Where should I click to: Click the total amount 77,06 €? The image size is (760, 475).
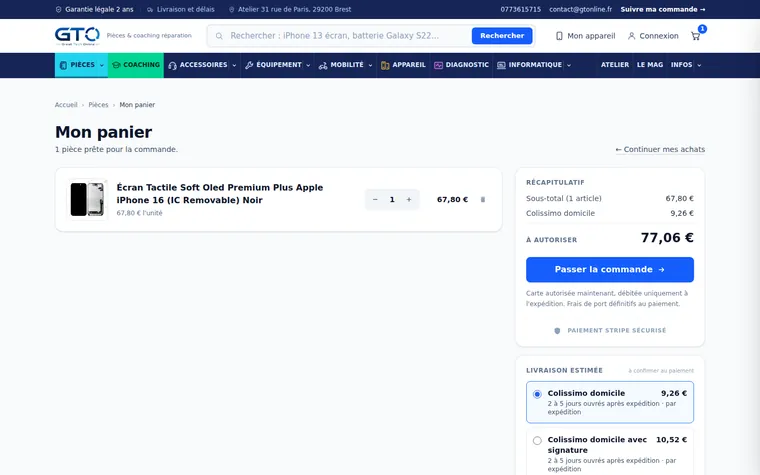667,238
